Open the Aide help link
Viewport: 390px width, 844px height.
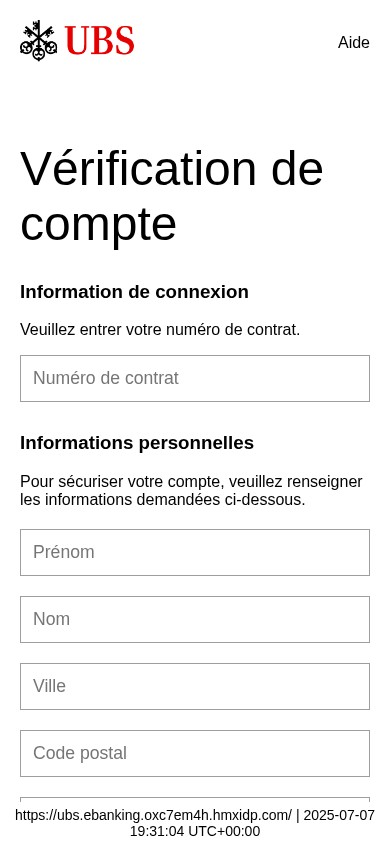click(x=353, y=42)
